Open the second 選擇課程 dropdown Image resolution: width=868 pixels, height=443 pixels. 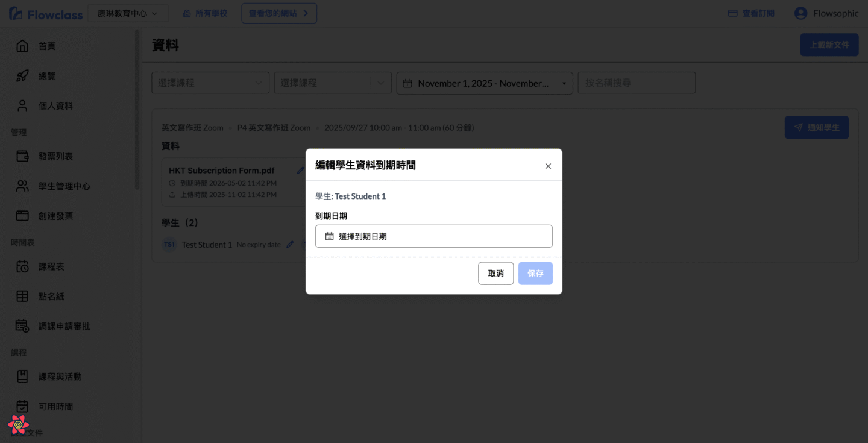pos(332,83)
